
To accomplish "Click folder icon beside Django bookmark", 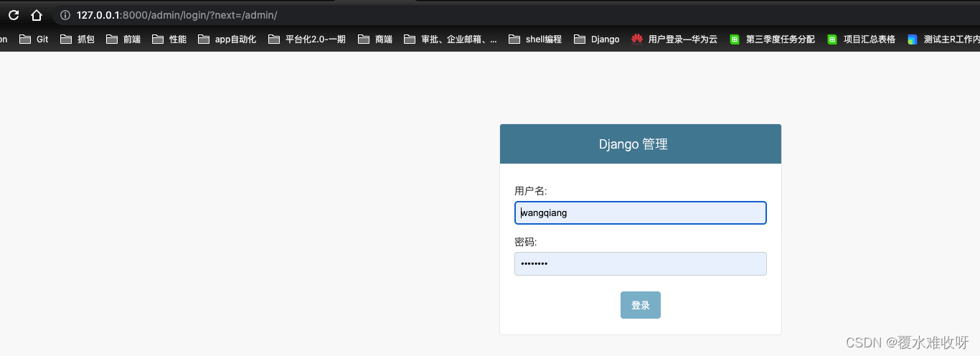I will coord(580,39).
